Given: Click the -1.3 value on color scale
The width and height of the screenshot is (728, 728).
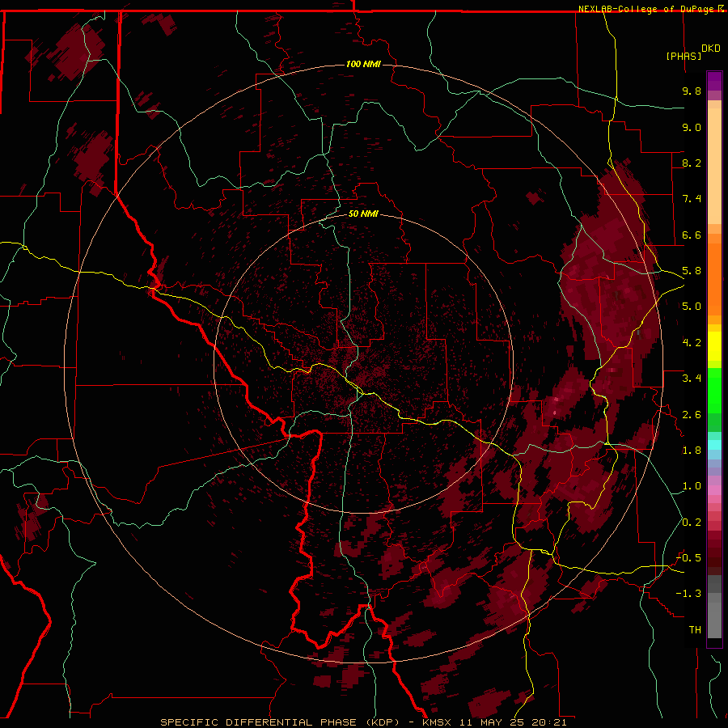Looking at the screenshot, I should [688, 594].
